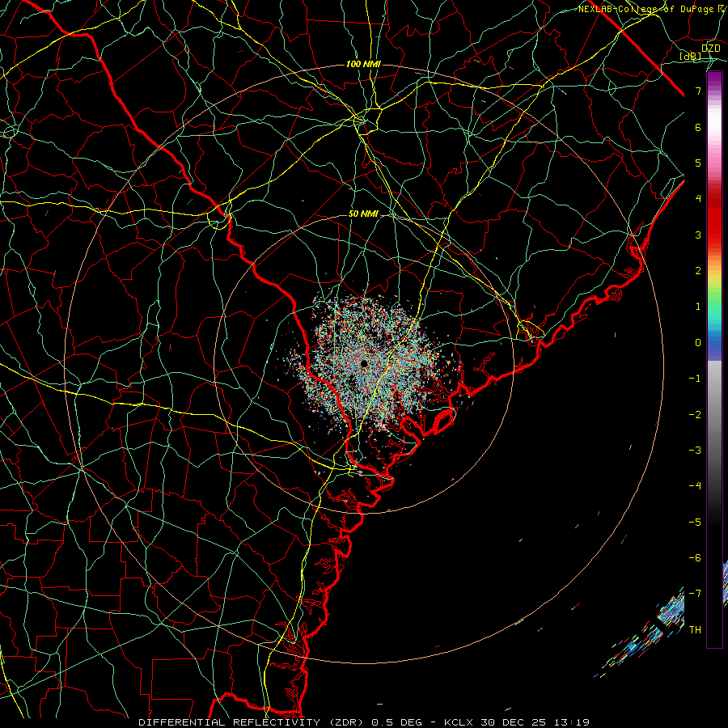
Task: Click the "5" value on the color scale
Action: 698,163
